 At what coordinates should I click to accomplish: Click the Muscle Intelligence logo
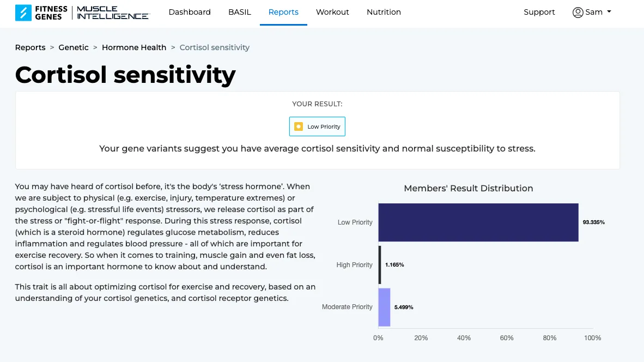113,13
